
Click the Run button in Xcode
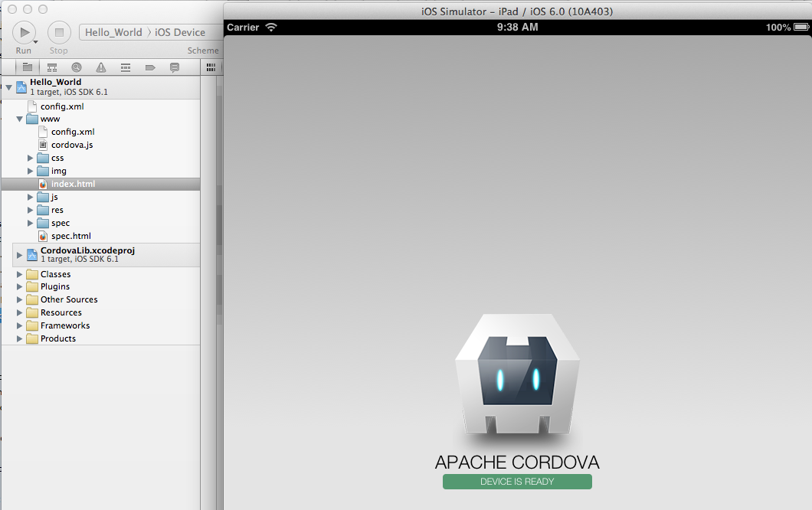point(24,32)
